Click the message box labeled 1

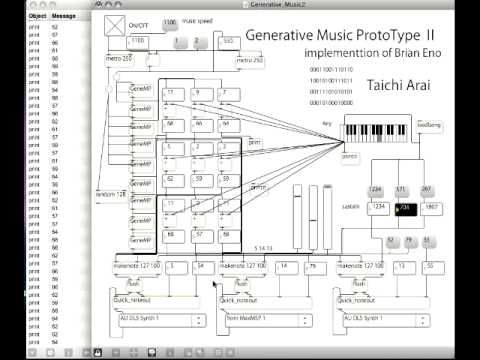pos(180,42)
